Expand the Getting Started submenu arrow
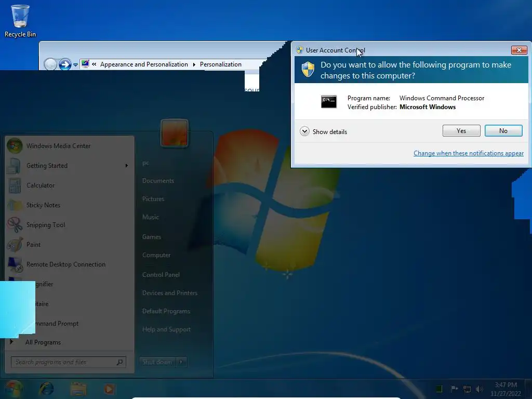532x399 pixels. [127, 166]
